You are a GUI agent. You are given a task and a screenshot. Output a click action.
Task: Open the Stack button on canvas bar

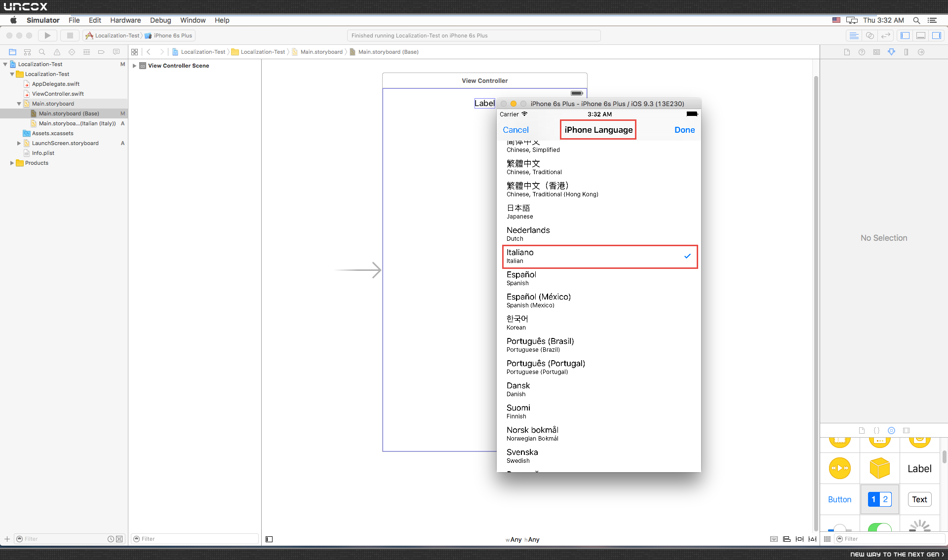point(774,539)
